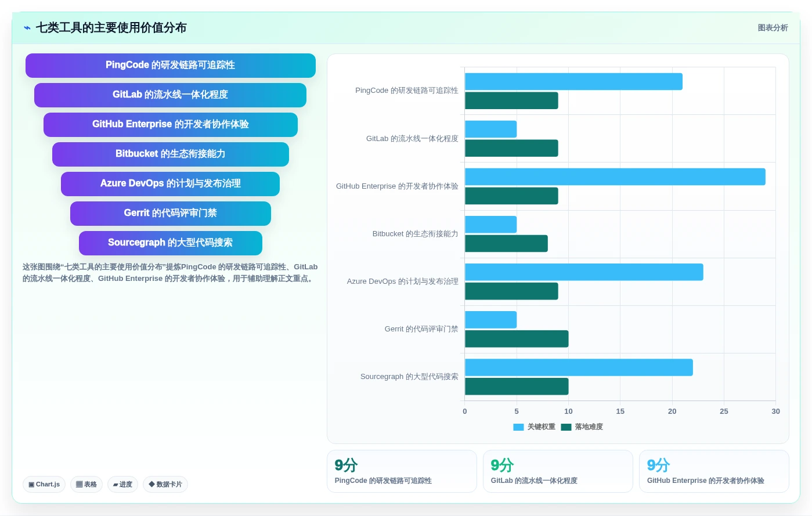This screenshot has width=812, height=516.
Task: Select the GitHub Enterprise 的开发者协作体验 funnel bar
Action: 171,125
